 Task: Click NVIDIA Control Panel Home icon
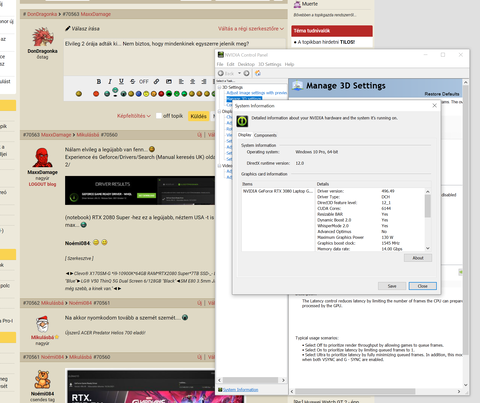(x=258, y=73)
